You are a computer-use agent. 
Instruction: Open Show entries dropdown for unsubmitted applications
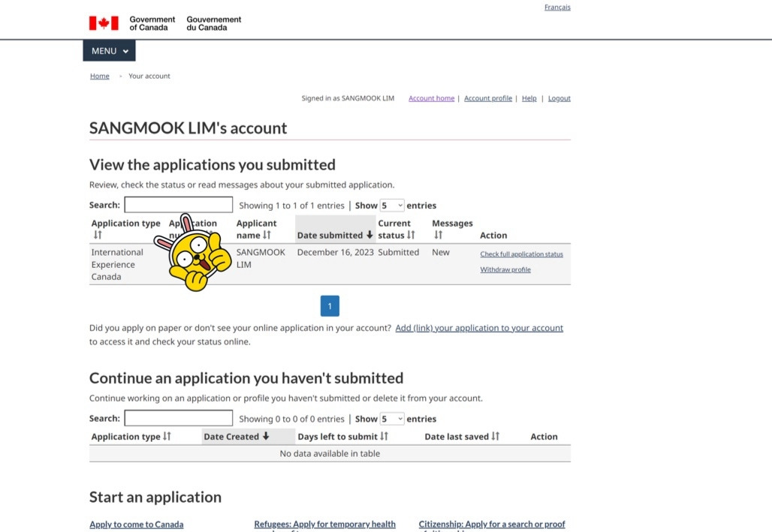pos(392,419)
